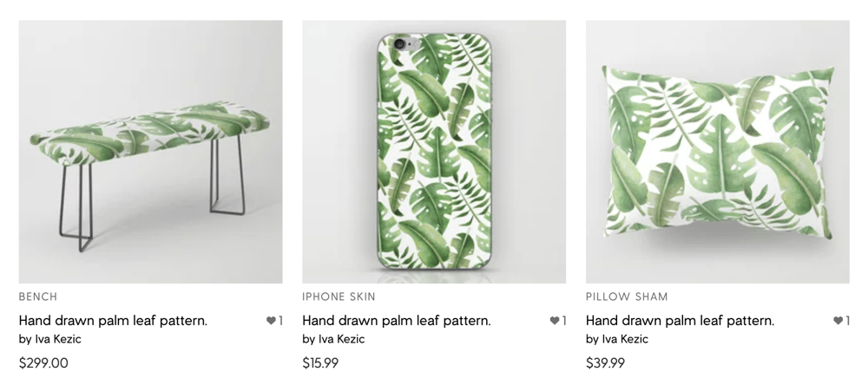Click the $39.99 pillow sham price
This screenshot has width=868, height=385.
606,362
